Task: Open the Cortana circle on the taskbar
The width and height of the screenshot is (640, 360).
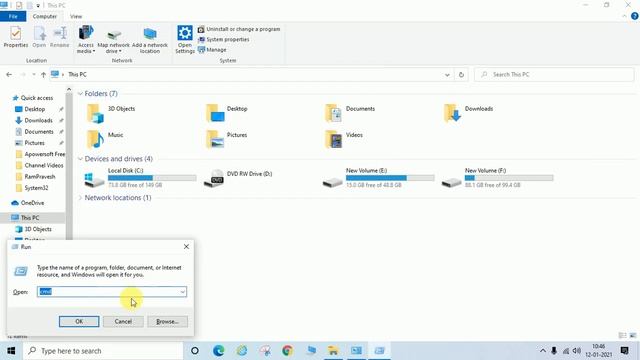Action: click(x=195, y=351)
